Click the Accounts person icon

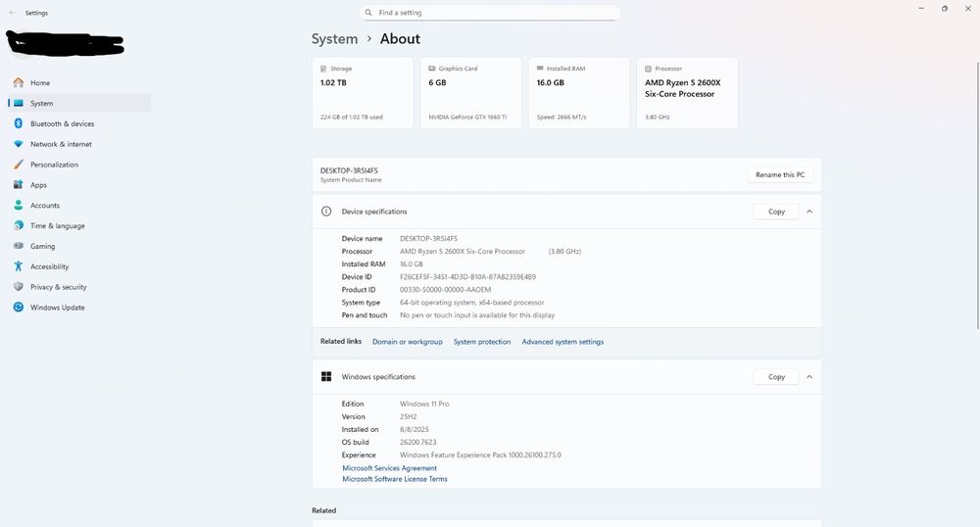pyautogui.click(x=19, y=206)
